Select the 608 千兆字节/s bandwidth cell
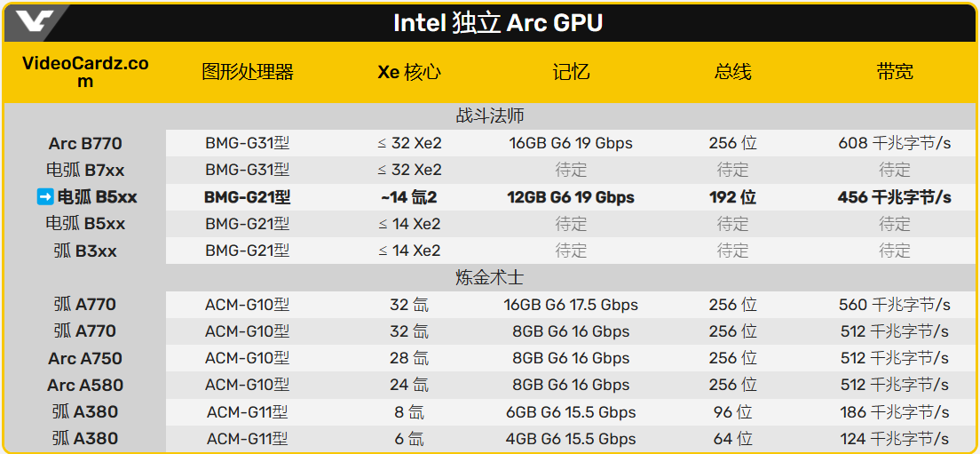The width and height of the screenshot is (980, 454). (x=894, y=144)
